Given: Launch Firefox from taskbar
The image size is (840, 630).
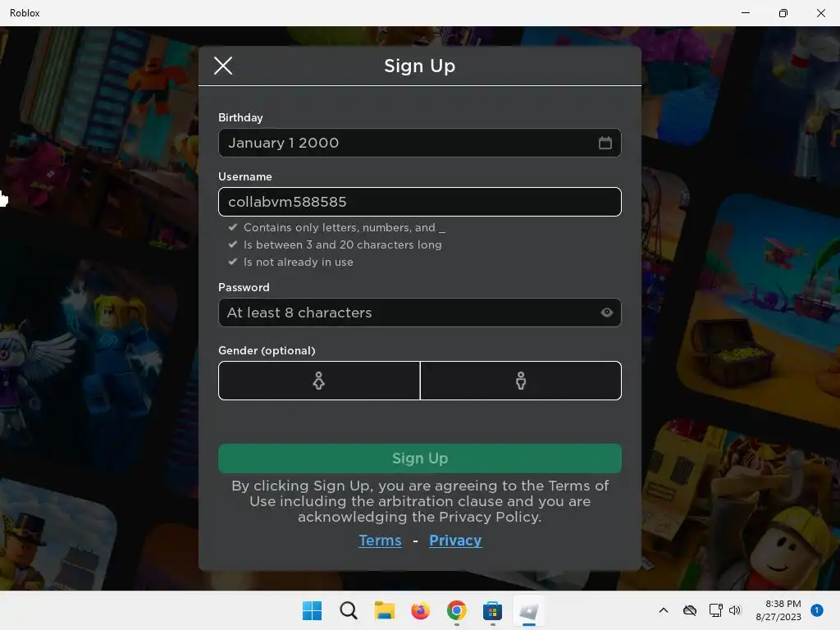Looking at the screenshot, I should point(421,610).
